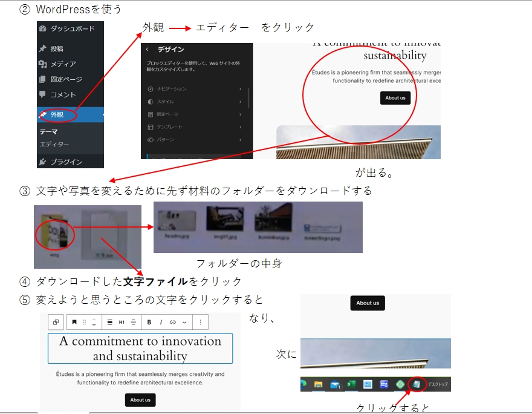Click the Bold button in block toolbar
532x414 pixels.
tap(149, 322)
